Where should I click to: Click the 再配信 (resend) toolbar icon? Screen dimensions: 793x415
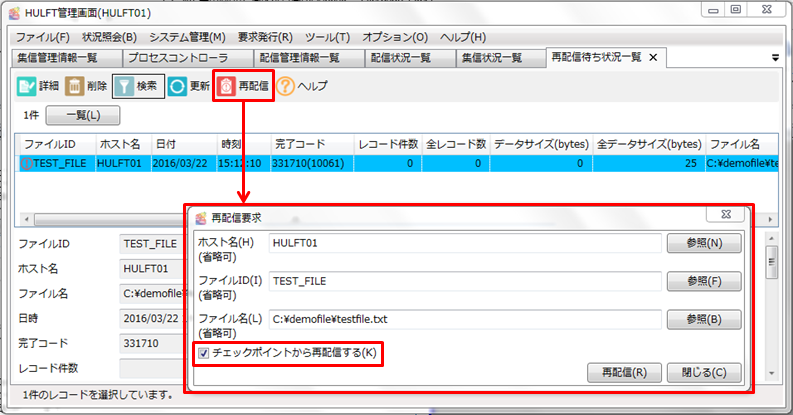tap(226, 86)
